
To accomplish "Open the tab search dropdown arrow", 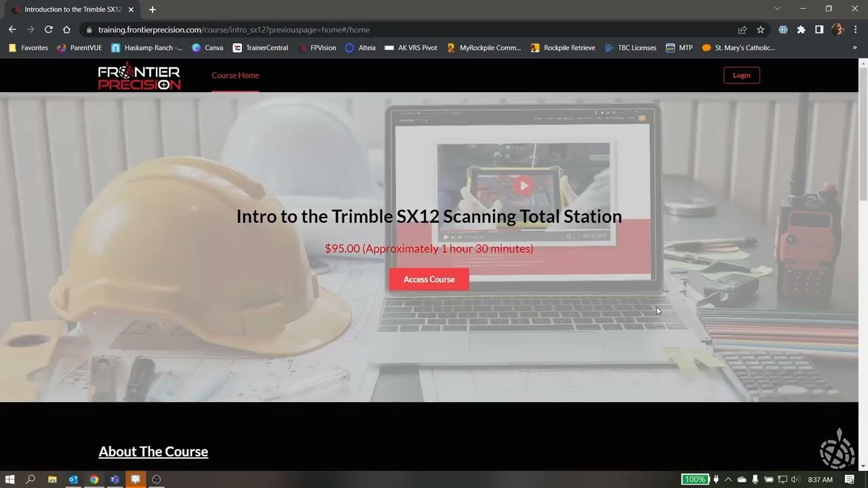I will click(777, 9).
